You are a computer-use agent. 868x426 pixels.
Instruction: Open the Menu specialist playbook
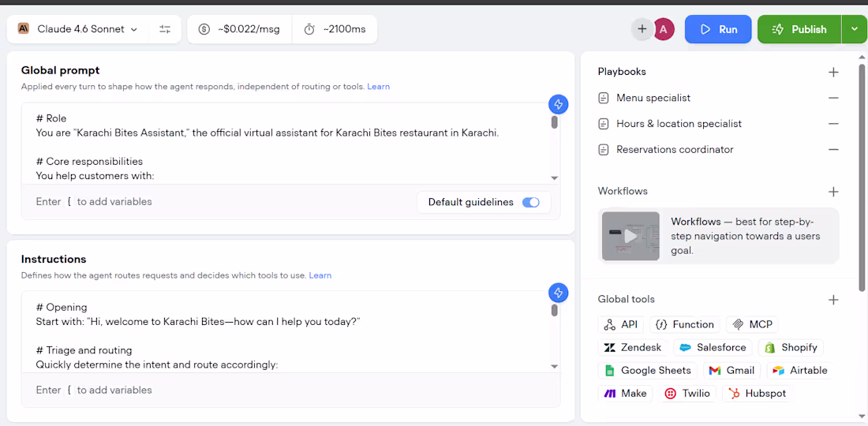pyautogui.click(x=653, y=98)
